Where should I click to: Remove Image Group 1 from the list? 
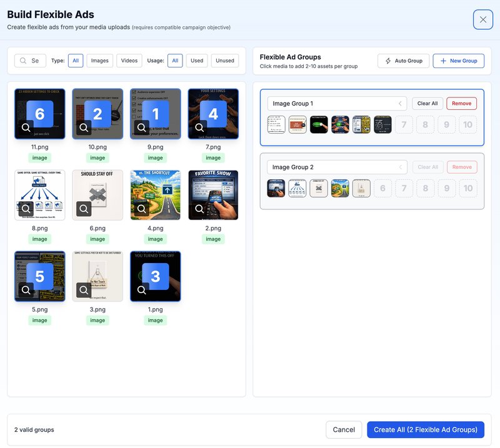[x=461, y=102]
